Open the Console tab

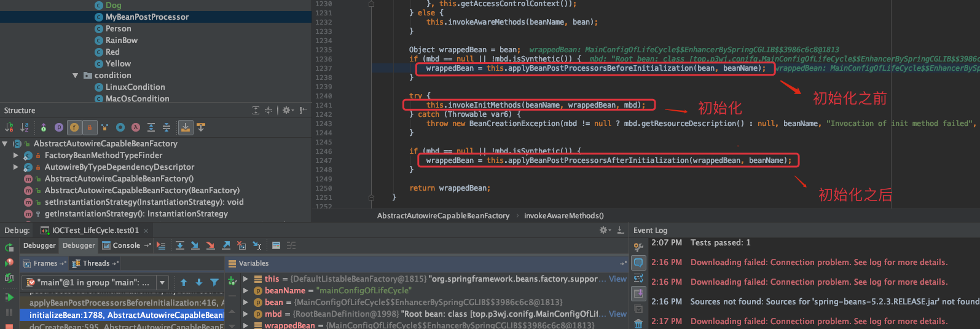[127, 246]
